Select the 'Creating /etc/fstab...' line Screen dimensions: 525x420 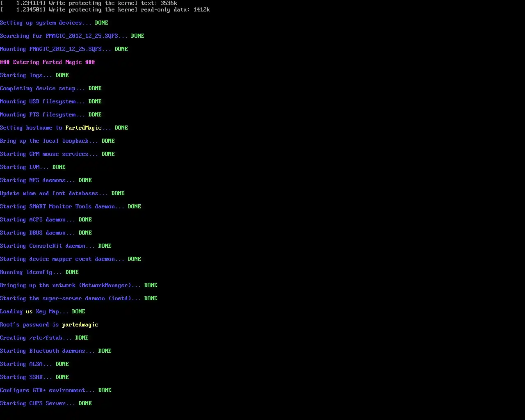44,338
